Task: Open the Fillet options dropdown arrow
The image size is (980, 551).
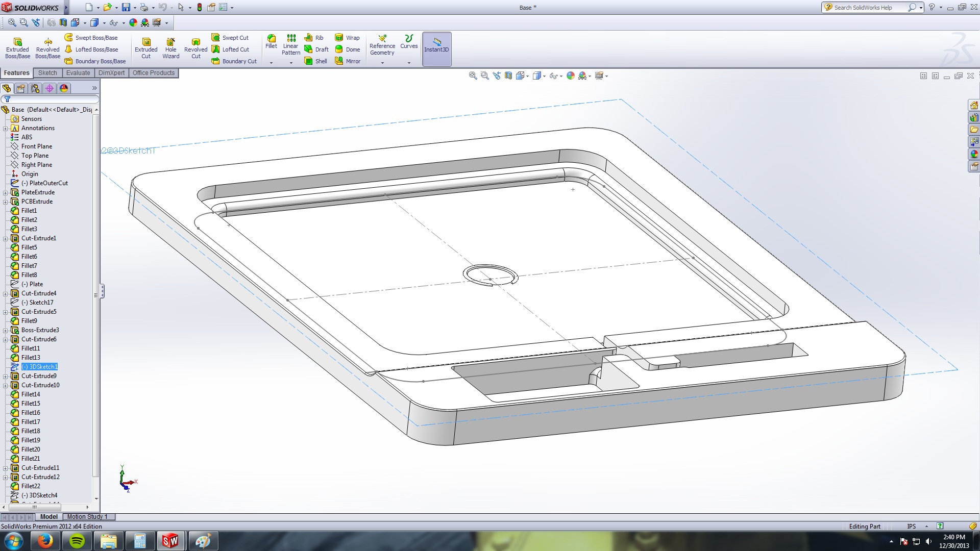Action: point(271,63)
